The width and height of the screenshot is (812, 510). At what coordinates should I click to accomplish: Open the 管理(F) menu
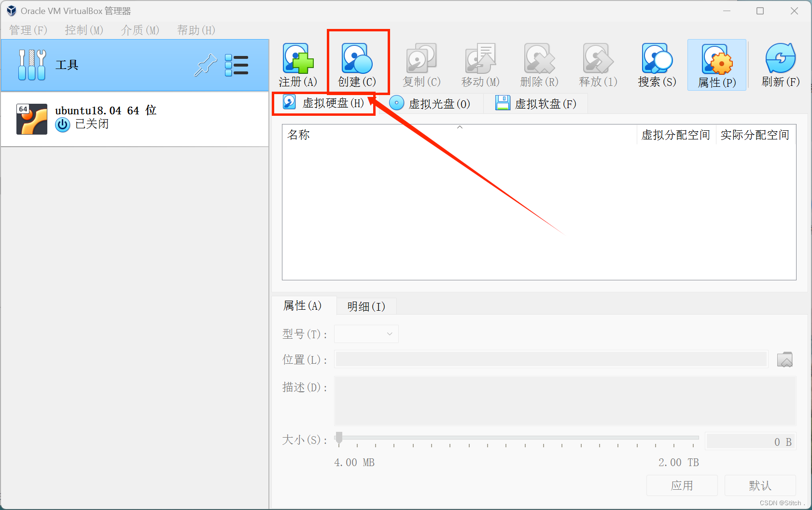coord(28,30)
